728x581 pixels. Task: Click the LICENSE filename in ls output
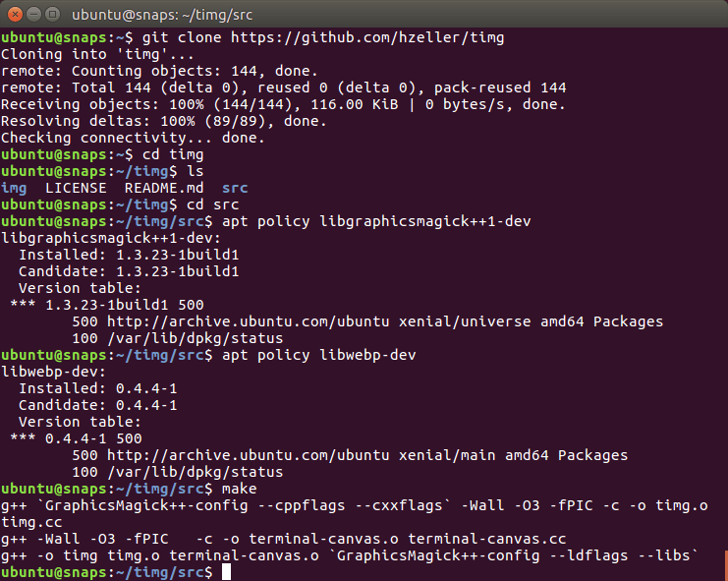click(76, 188)
